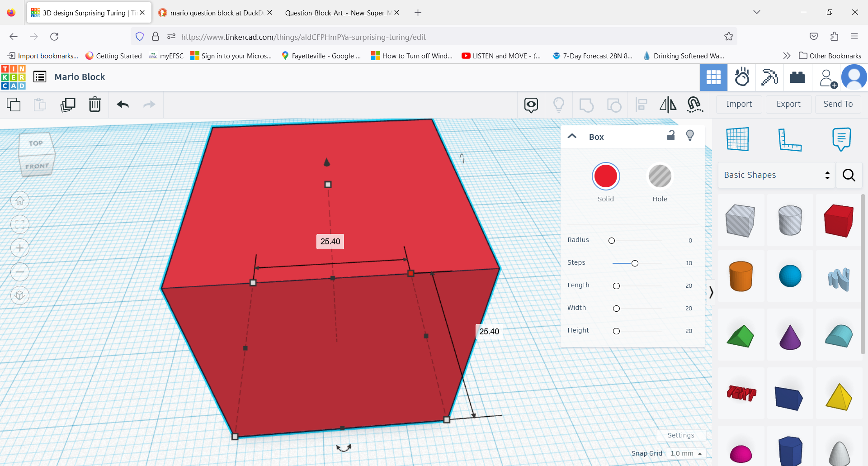This screenshot has height=466, width=868.
Task: Open the shape search
Action: tap(849, 175)
